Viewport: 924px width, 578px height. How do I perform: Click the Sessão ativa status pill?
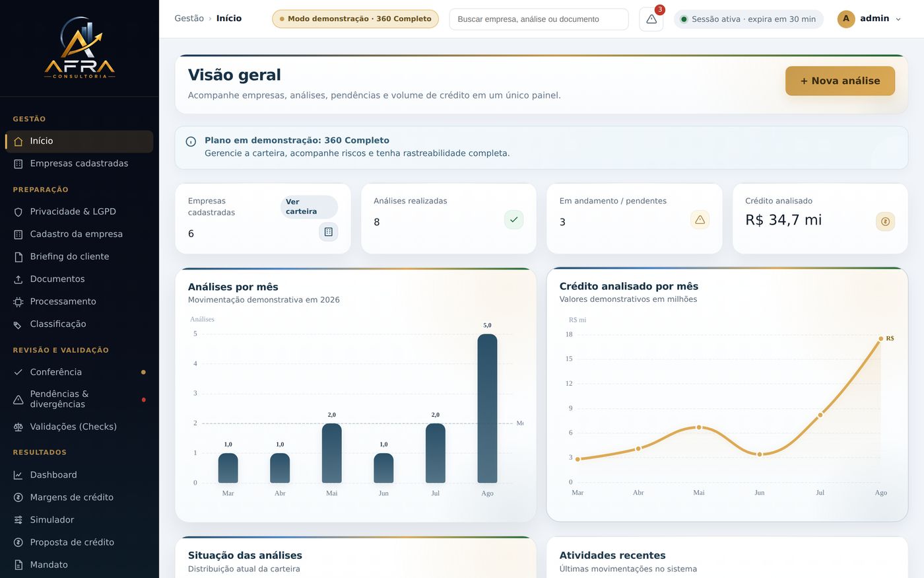tap(748, 19)
